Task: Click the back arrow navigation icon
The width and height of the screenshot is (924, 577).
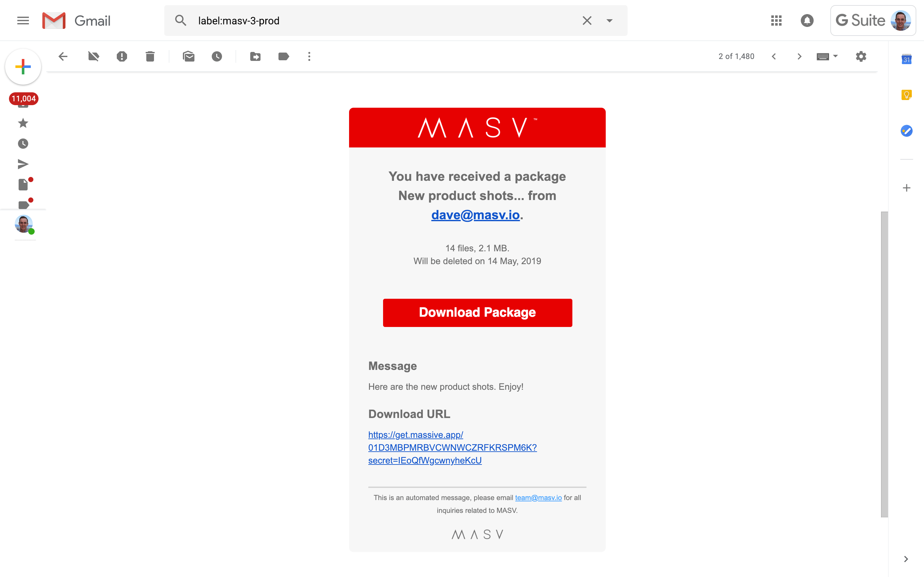Action: pyautogui.click(x=62, y=56)
